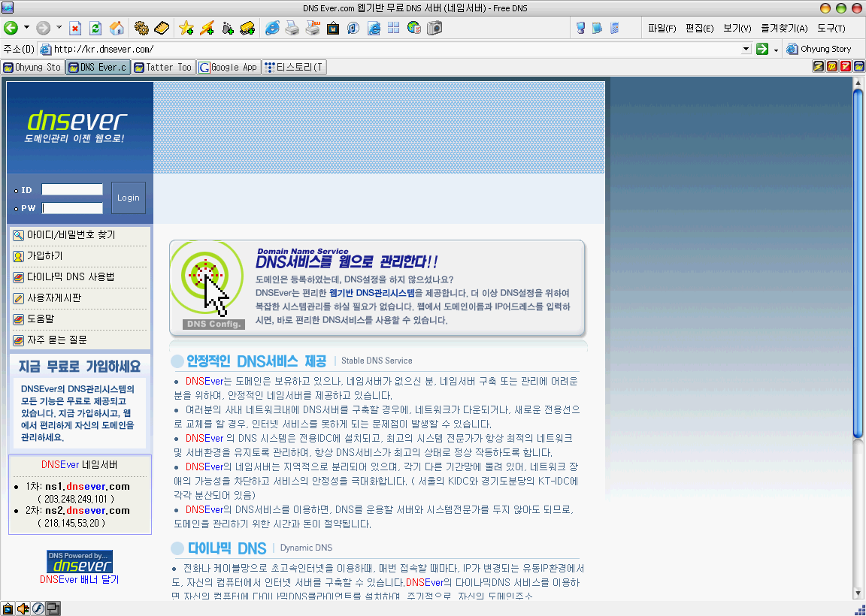Click the yellow stamp plus icon
This screenshot has width=866, height=616.
click(x=247, y=28)
